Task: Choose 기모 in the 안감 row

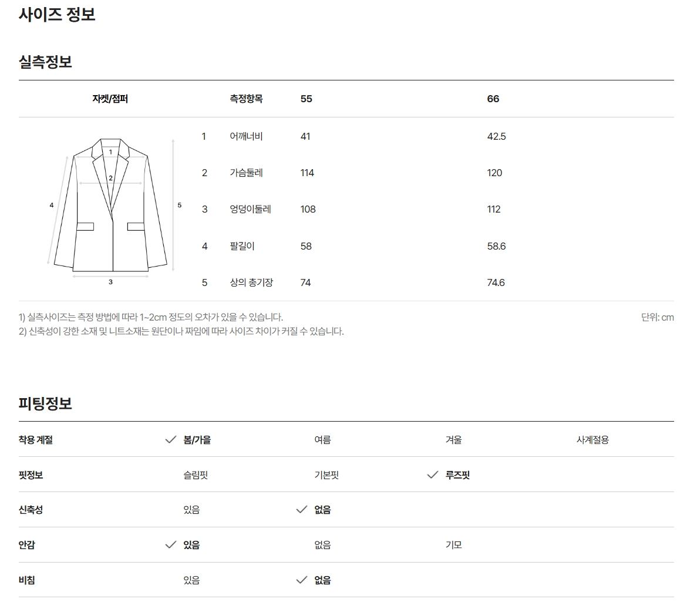Action: click(x=453, y=544)
